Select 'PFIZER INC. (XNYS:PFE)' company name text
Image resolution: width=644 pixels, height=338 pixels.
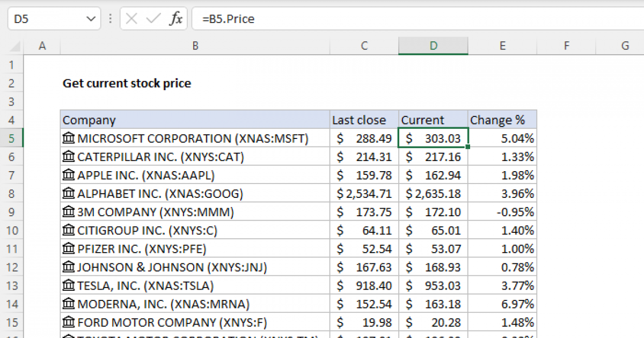[x=142, y=249]
